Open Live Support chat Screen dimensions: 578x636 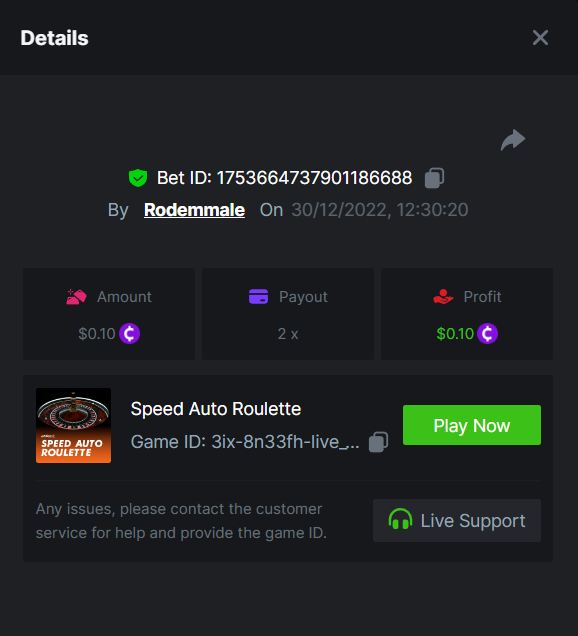pos(457,520)
